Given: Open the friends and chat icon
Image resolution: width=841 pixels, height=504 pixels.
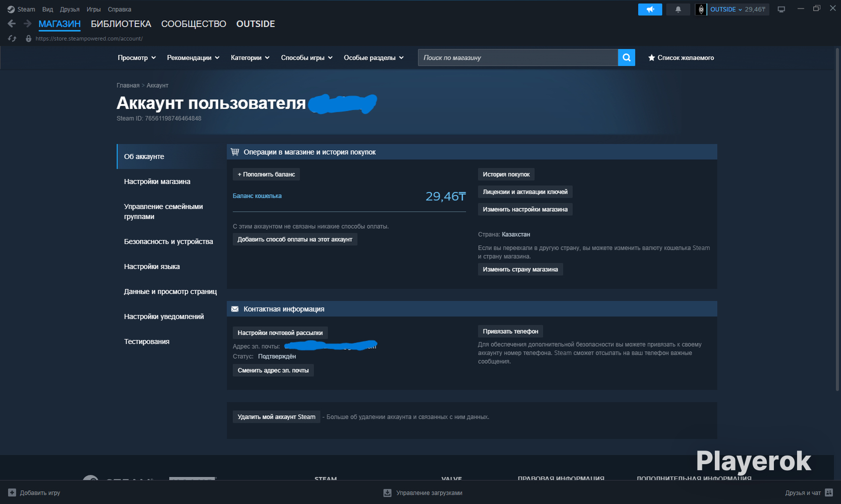Looking at the screenshot, I should pos(829,492).
